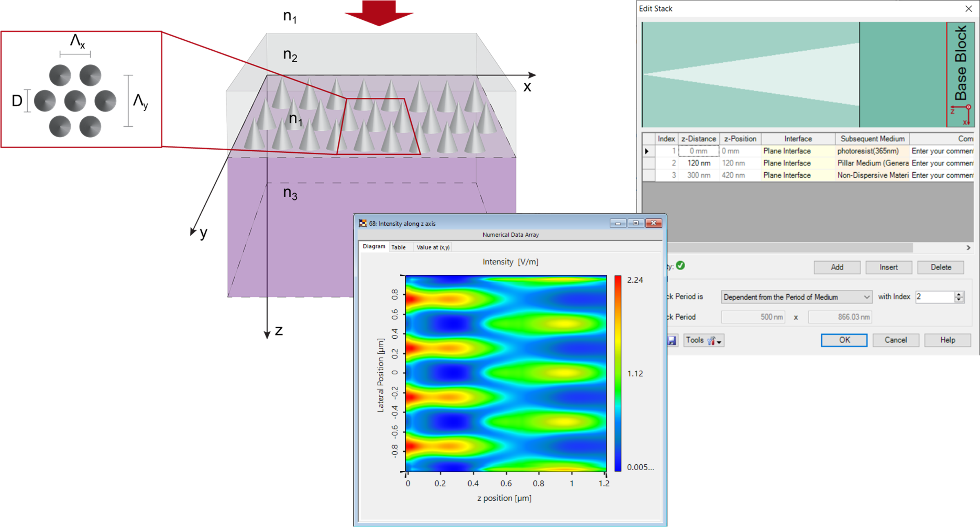980x527 pixels.
Task: Click the intensity color scale bar
Action: click(618, 373)
